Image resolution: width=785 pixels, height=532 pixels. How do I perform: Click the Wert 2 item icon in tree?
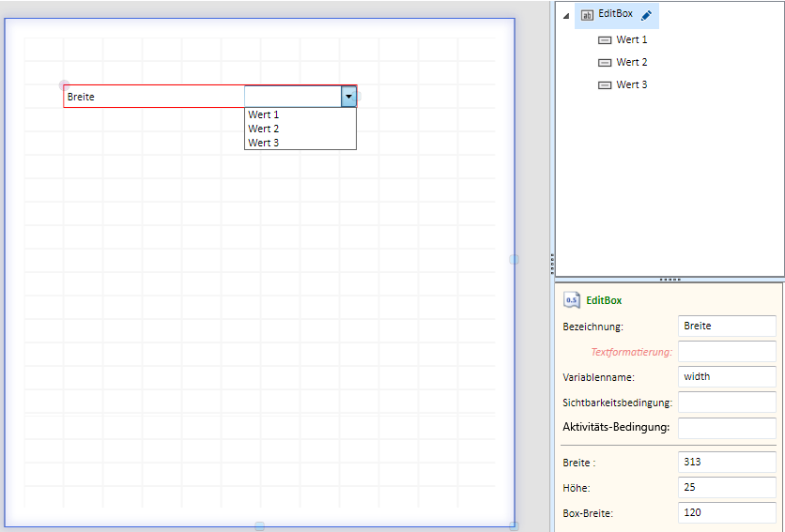[x=605, y=63]
